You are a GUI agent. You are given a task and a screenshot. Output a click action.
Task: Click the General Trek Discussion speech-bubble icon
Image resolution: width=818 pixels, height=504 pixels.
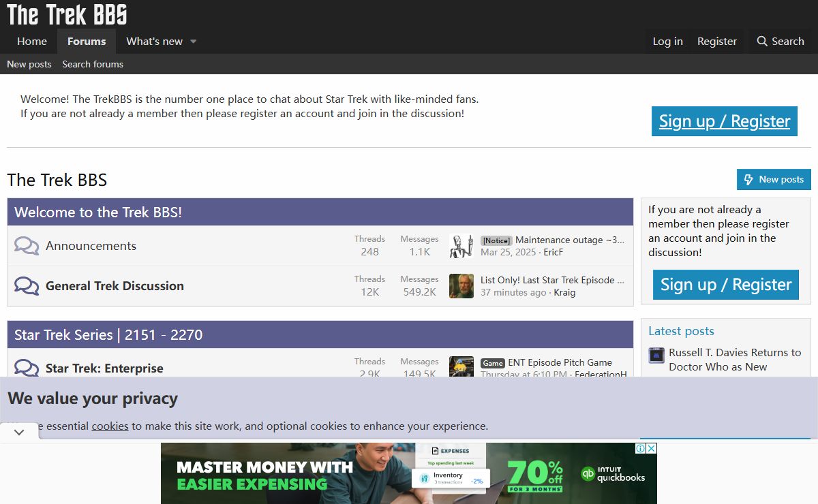27,286
